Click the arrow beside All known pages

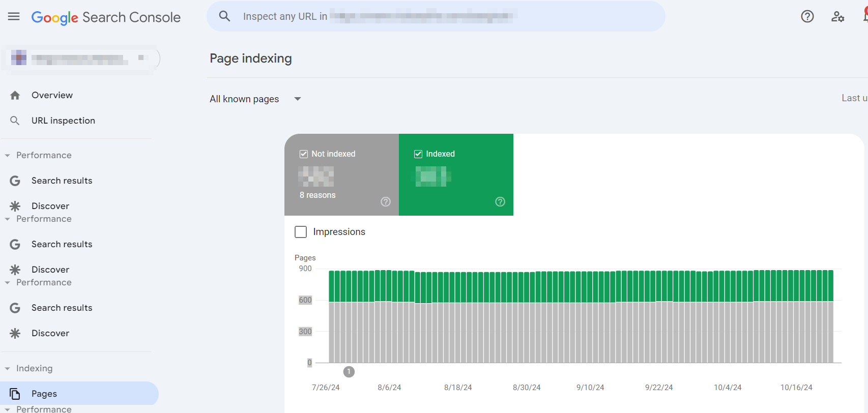click(x=298, y=99)
